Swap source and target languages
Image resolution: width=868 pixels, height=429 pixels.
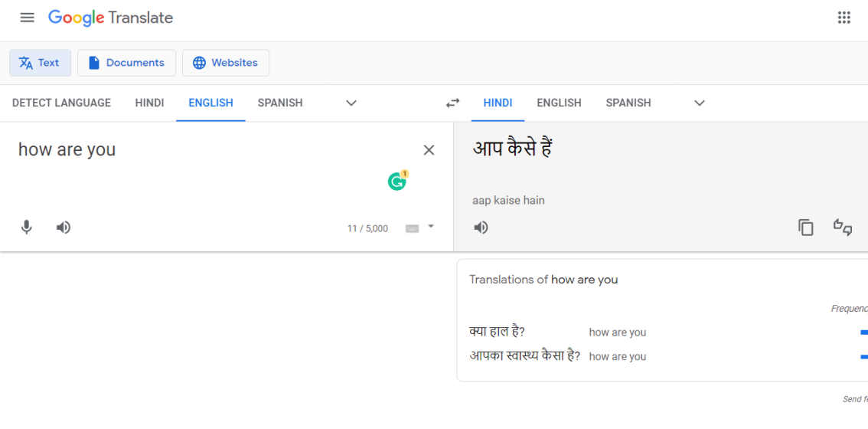453,103
